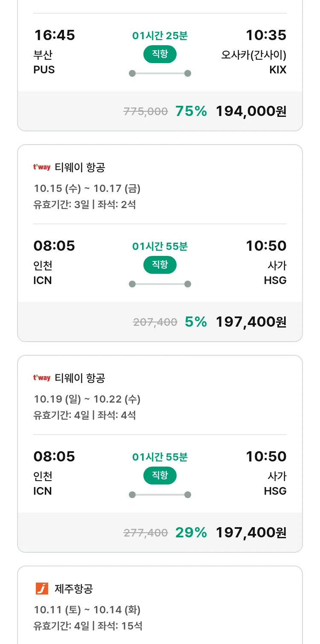Click the orange Jeju Air logo icon

click(x=42, y=589)
